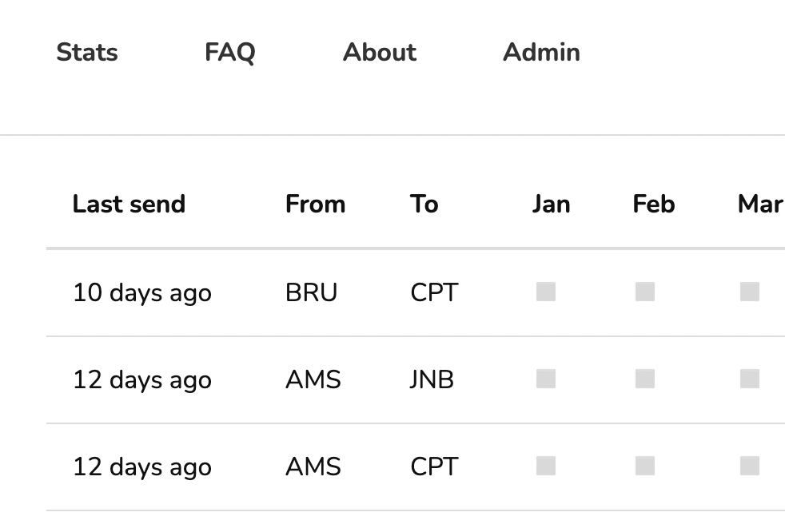The width and height of the screenshot is (785, 532).
Task: Open the Stats page
Action: tap(87, 53)
